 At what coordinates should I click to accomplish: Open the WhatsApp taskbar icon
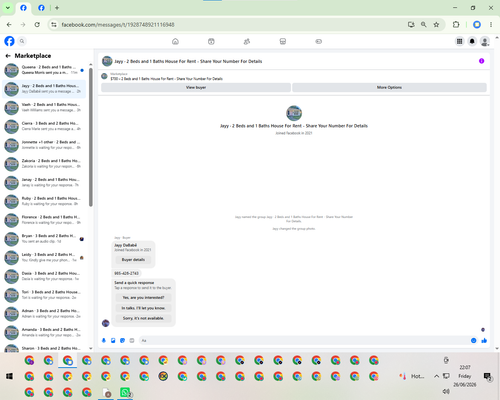(x=125, y=392)
